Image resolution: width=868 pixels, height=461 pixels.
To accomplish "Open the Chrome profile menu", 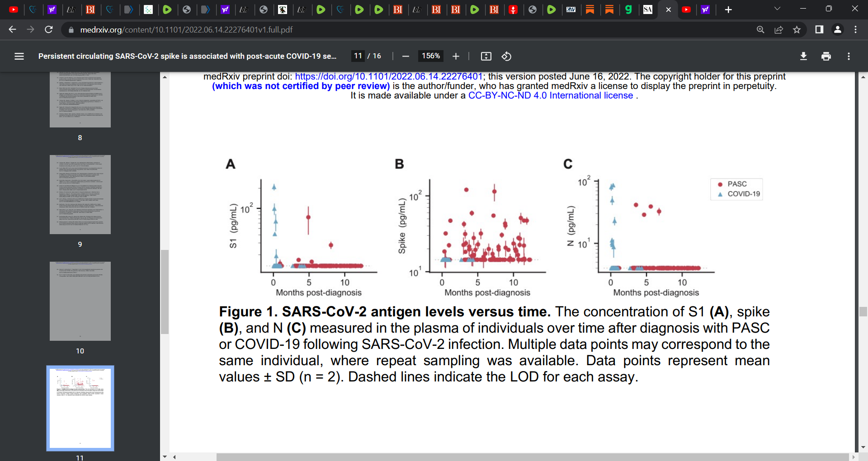I will [x=837, y=29].
